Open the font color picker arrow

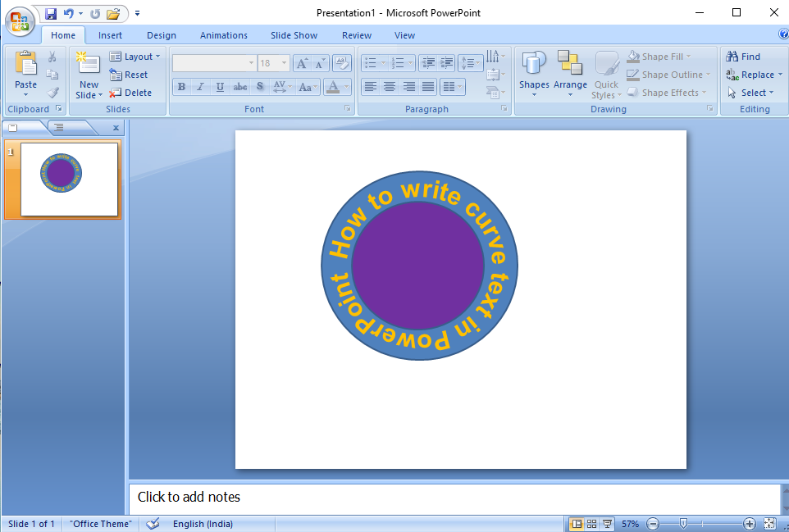344,87
